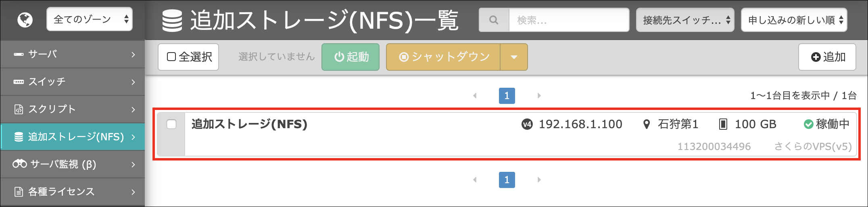The width and height of the screenshot is (868, 207).
Task: Expand the シャットダウン caret menu
Action: click(514, 57)
